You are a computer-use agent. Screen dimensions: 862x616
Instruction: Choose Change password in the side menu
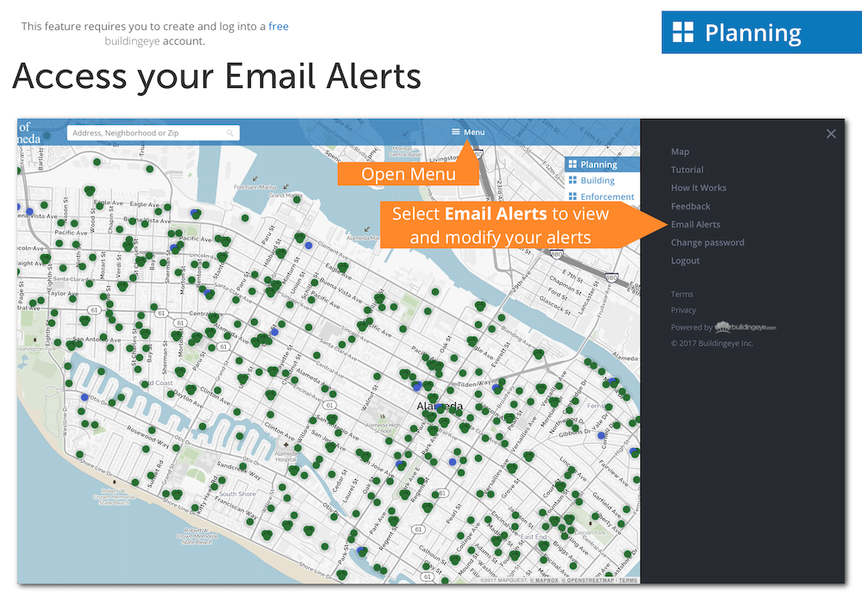click(707, 242)
